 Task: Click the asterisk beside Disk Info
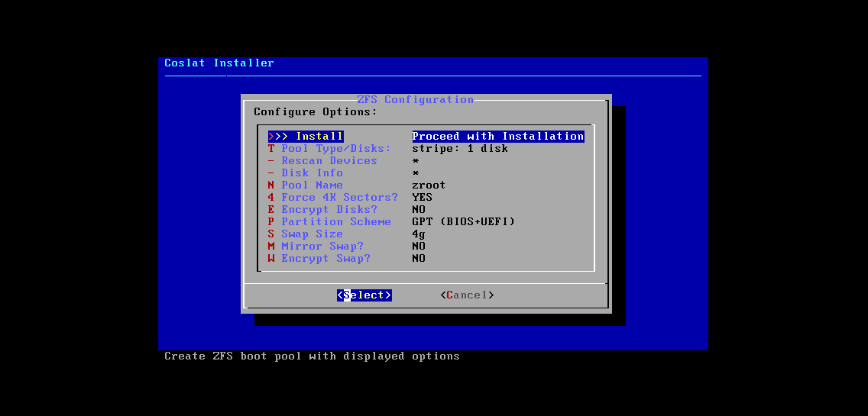[x=416, y=173]
